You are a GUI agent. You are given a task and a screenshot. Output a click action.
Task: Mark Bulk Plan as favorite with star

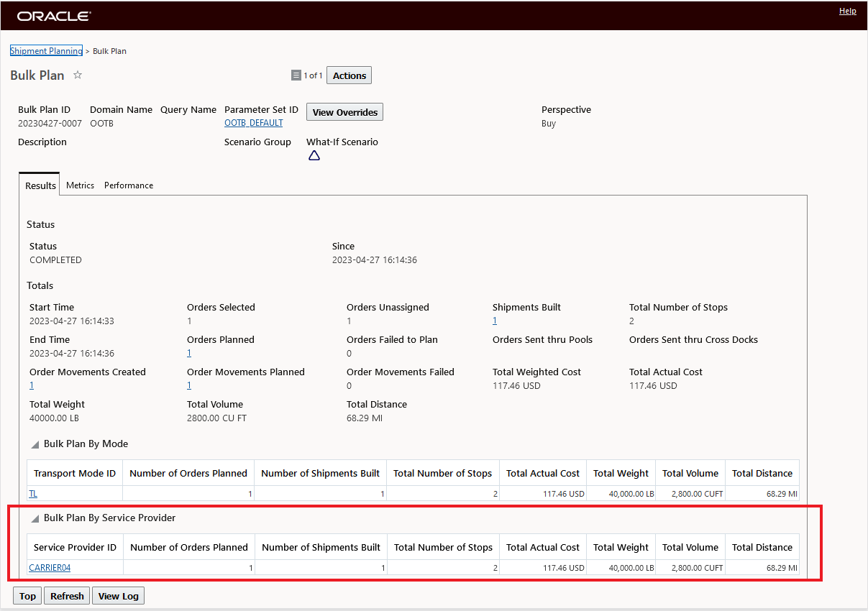[78, 75]
